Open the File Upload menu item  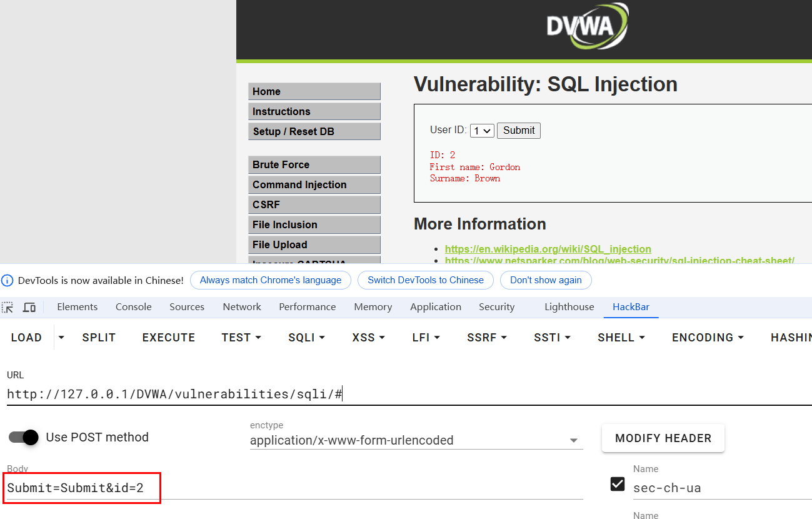tap(314, 244)
